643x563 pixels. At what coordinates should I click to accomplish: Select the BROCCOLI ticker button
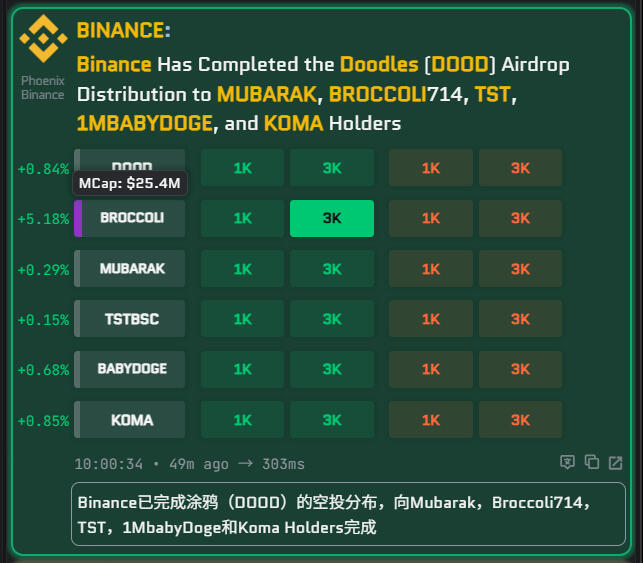click(x=132, y=218)
